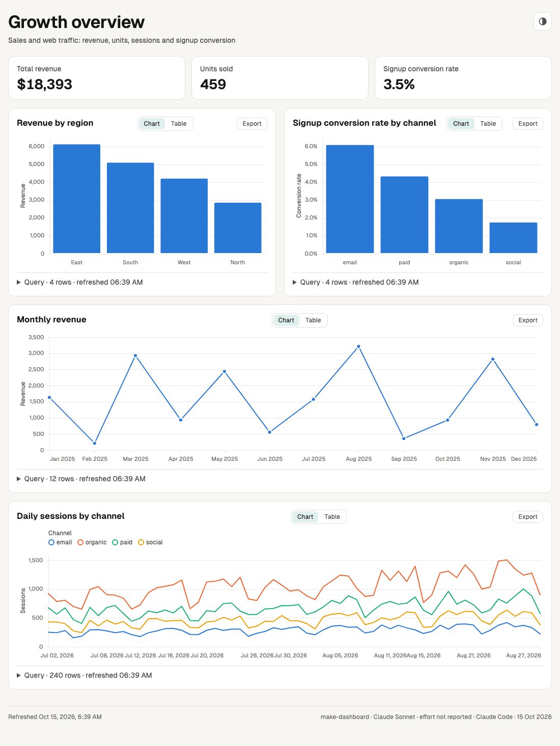Click the 'Channel' legend title

click(x=60, y=533)
